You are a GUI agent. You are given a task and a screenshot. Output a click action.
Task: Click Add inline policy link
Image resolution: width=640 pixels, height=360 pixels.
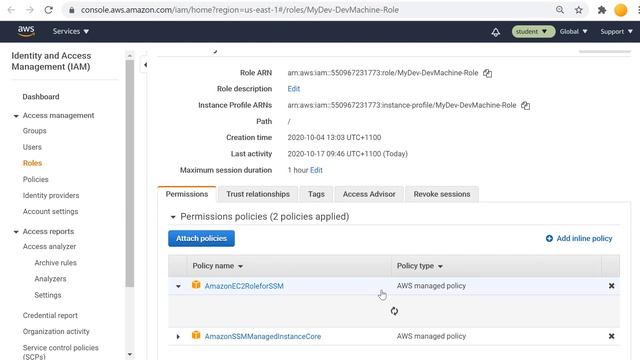click(584, 238)
